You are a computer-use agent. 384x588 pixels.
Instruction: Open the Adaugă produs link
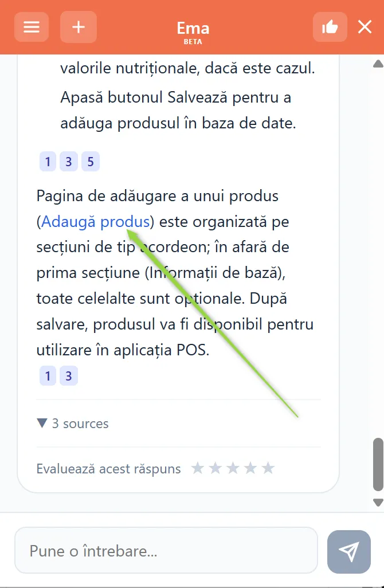96,222
